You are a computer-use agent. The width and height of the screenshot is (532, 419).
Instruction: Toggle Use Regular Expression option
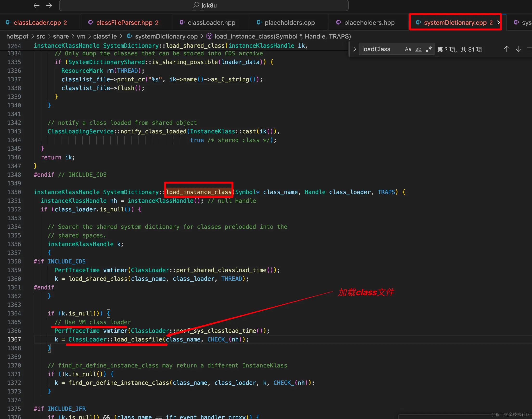[429, 49]
